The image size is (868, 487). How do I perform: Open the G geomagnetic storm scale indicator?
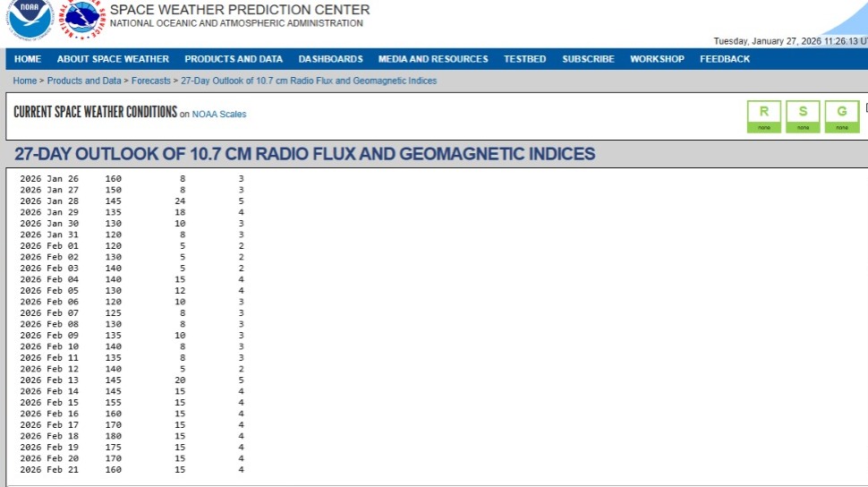841,115
